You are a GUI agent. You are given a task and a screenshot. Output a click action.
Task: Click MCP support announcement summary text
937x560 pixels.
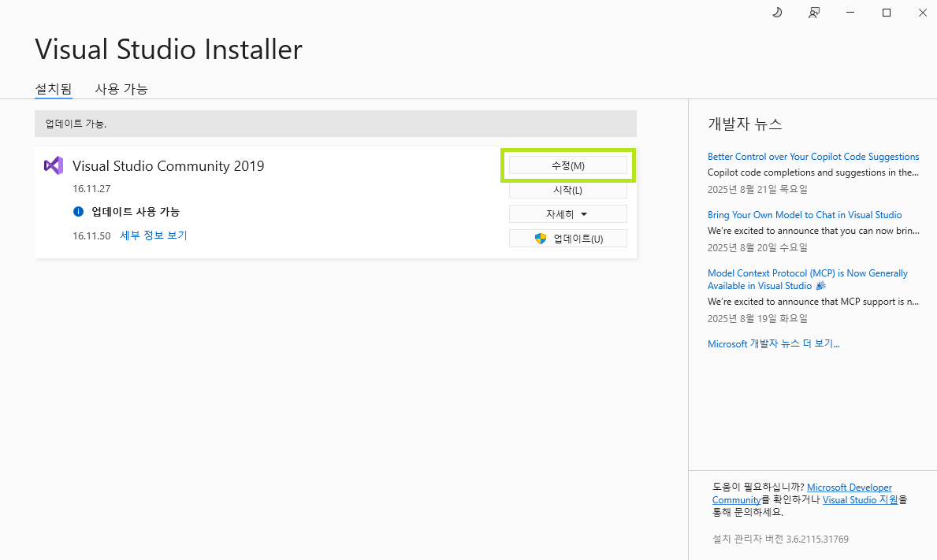pos(813,302)
